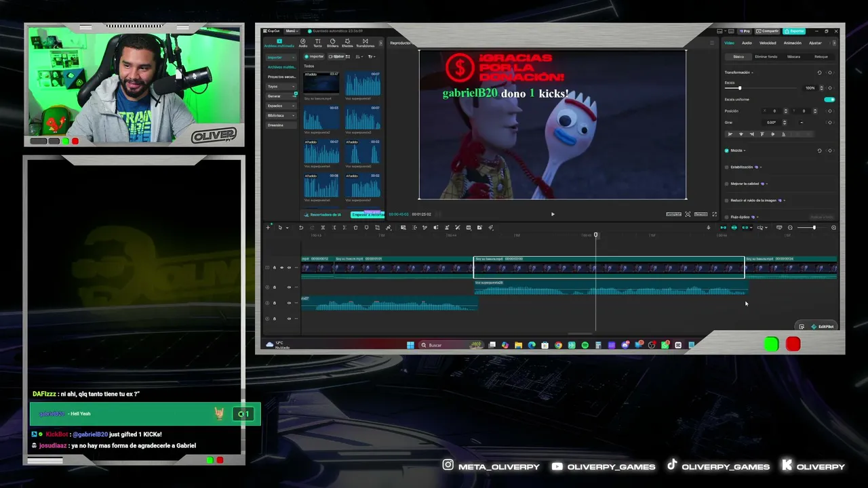The width and height of the screenshot is (868, 488).
Task: Play the preview in the player
Action: pyautogui.click(x=553, y=214)
